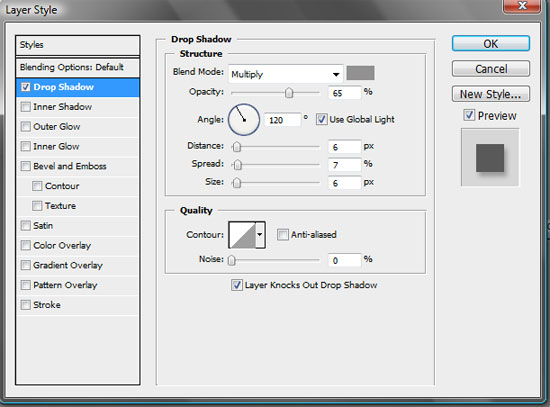Toggle the Preview checkbox

point(469,115)
